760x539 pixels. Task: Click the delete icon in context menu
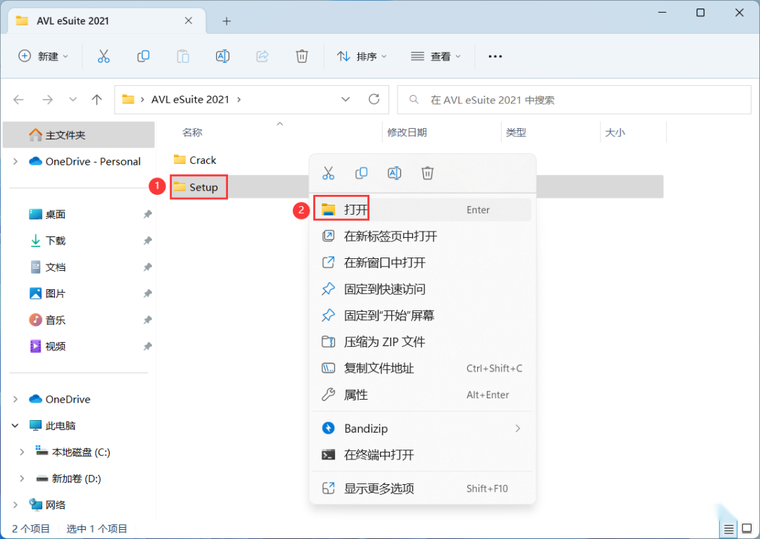click(x=427, y=173)
